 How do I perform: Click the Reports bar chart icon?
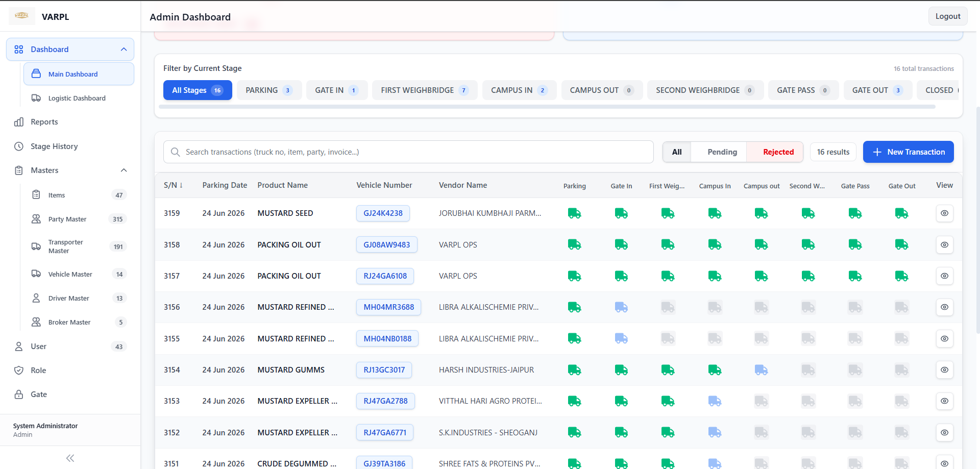tap(19, 122)
